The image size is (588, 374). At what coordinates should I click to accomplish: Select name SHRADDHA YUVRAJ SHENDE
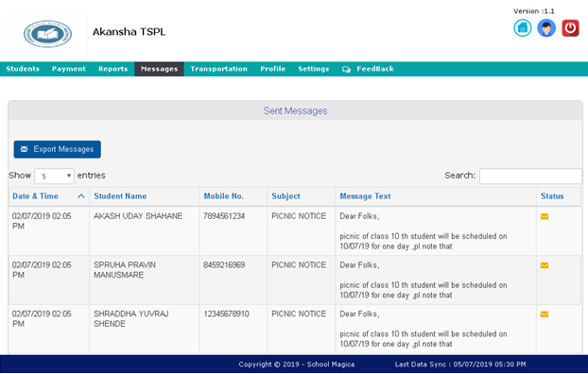131,318
